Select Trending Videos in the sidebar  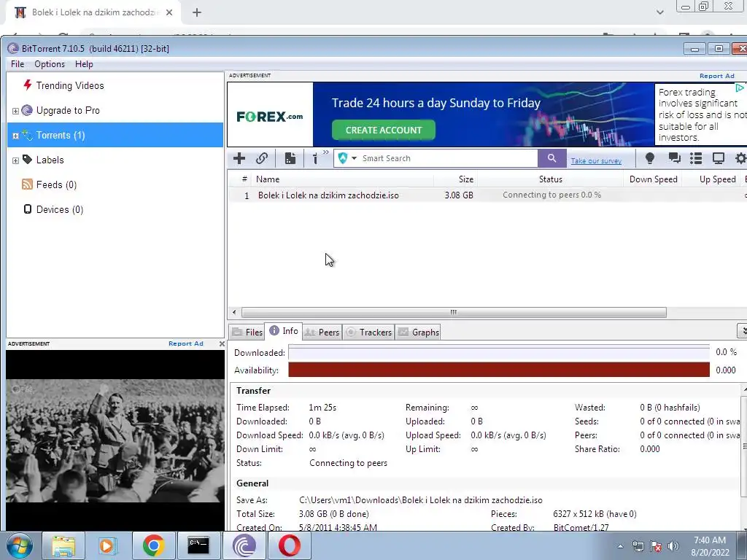[69, 86]
